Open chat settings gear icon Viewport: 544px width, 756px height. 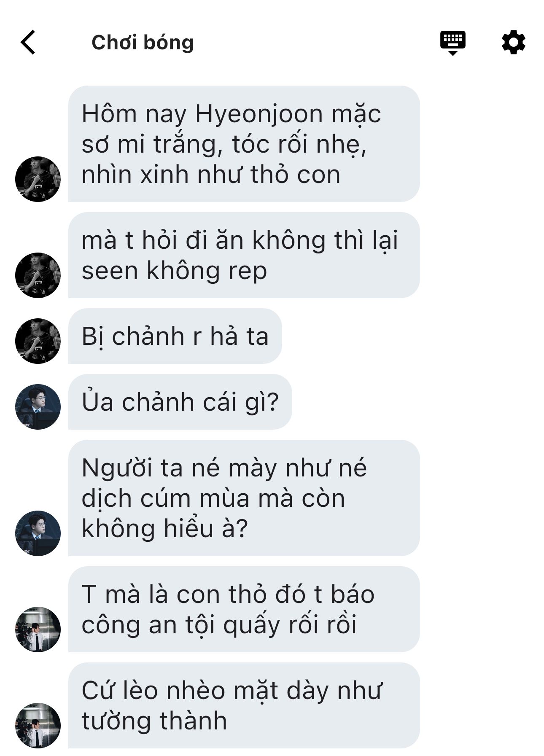(x=513, y=42)
